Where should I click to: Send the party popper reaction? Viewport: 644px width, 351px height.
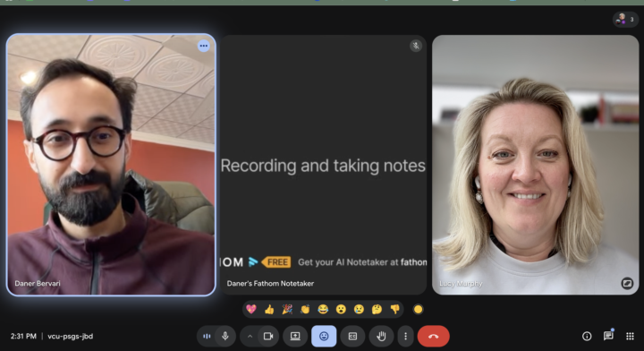point(287,309)
